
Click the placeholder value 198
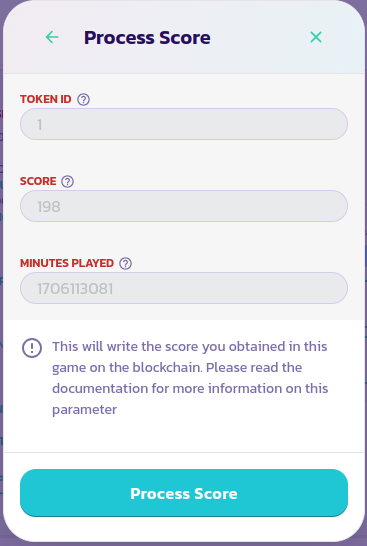49,206
